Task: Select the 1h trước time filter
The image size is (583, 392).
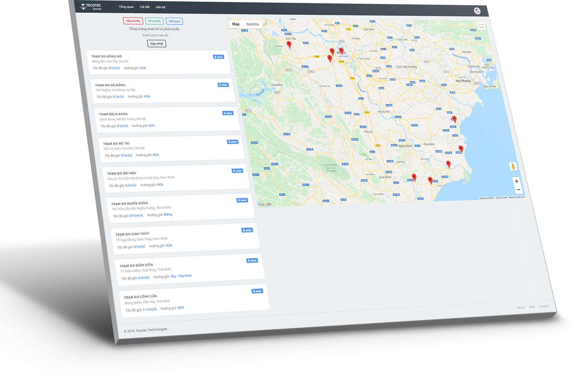Action: pyautogui.click(x=154, y=21)
